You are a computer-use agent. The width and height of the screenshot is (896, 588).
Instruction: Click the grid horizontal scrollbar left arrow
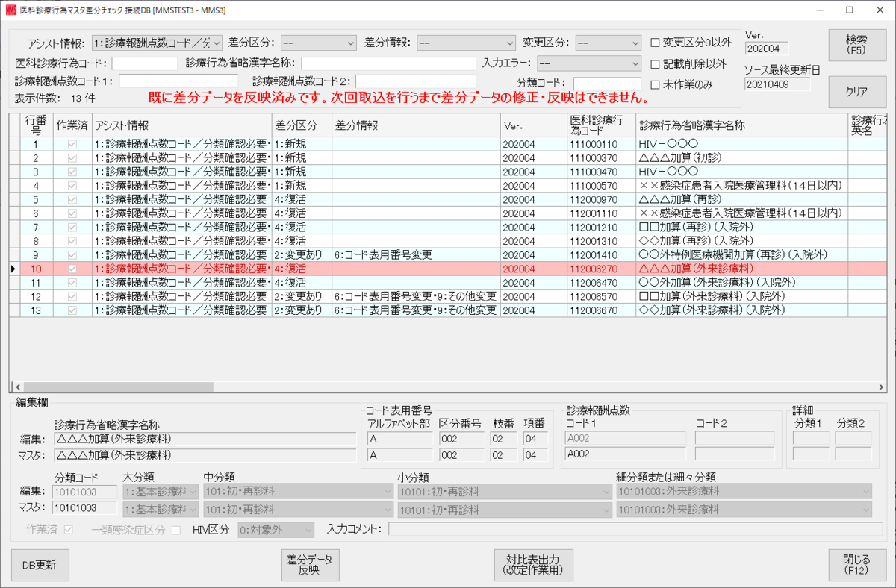14,387
